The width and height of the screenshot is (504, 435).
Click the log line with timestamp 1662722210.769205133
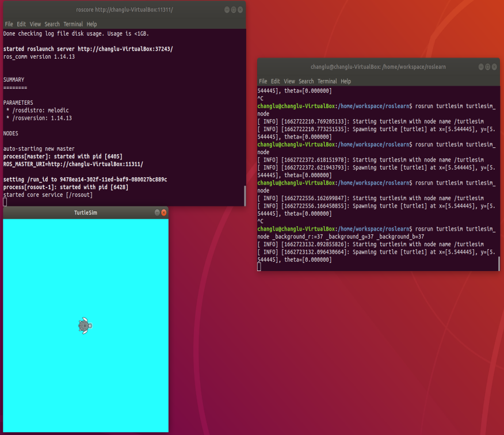371,121
